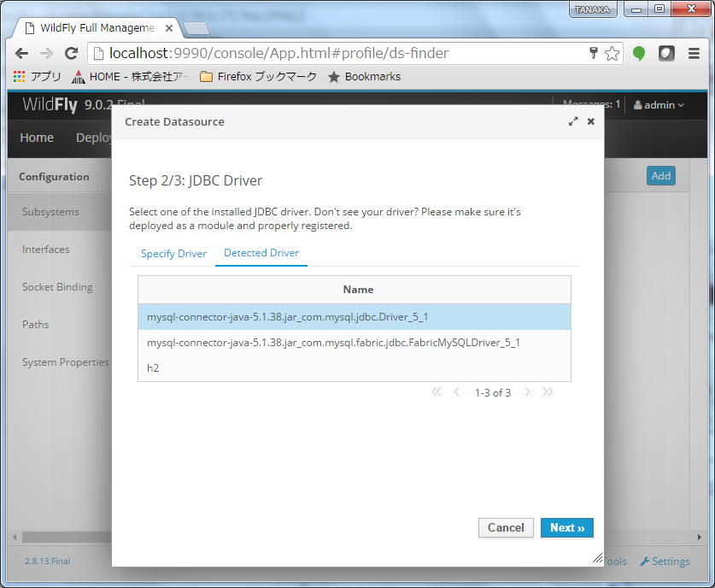715x588 pixels.
Task: Select Paths in the Configuration sidebar
Action: pyautogui.click(x=60, y=324)
